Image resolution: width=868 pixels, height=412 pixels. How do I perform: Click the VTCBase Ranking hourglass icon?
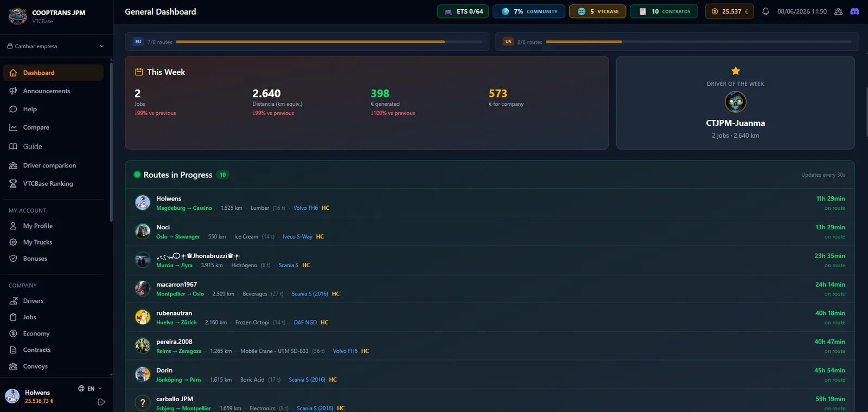13,184
